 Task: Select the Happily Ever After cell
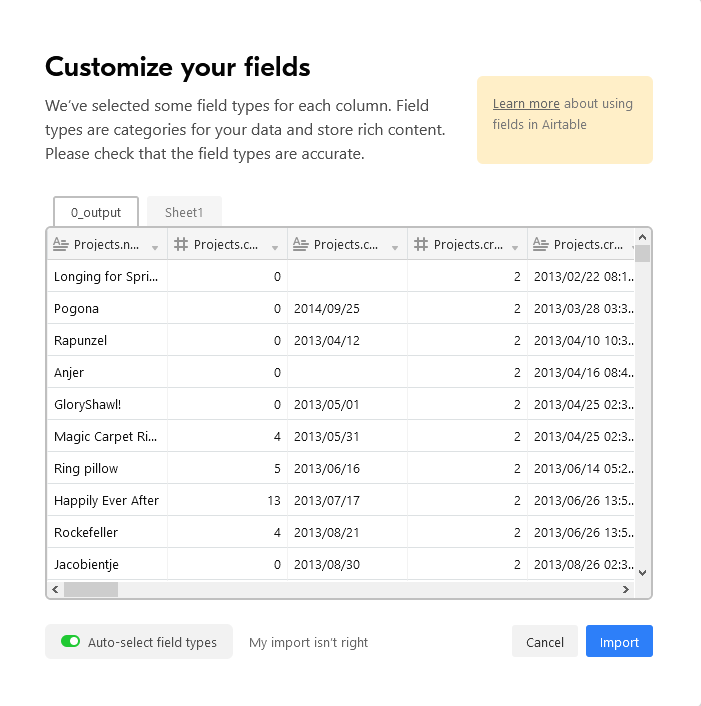pyautogui.click(x=107, y=500)
